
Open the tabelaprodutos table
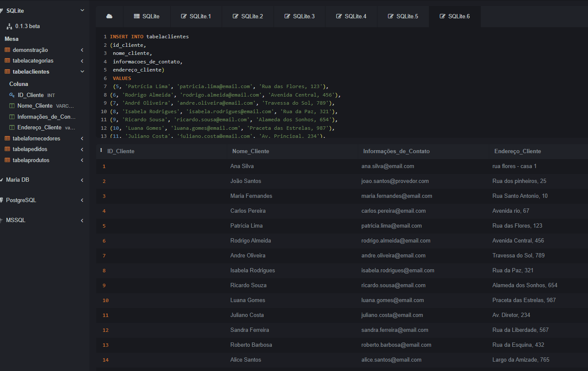click(x=31, y=160)
